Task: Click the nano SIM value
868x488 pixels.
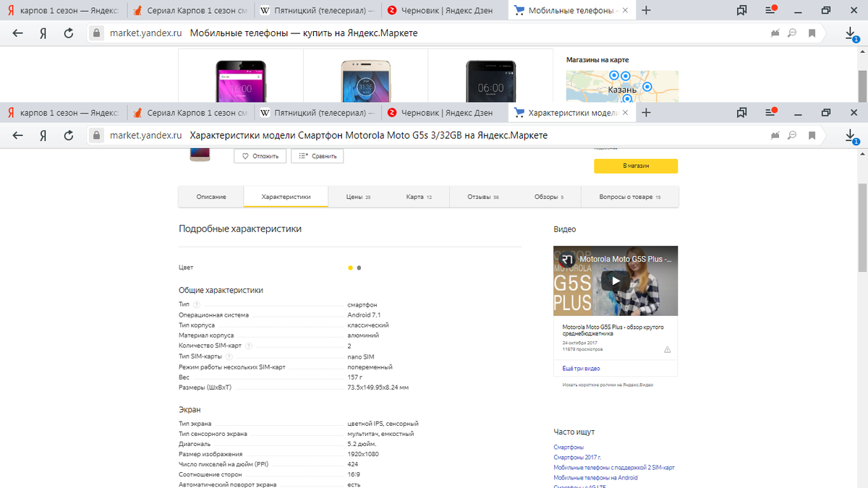Action: pos(361,356)
